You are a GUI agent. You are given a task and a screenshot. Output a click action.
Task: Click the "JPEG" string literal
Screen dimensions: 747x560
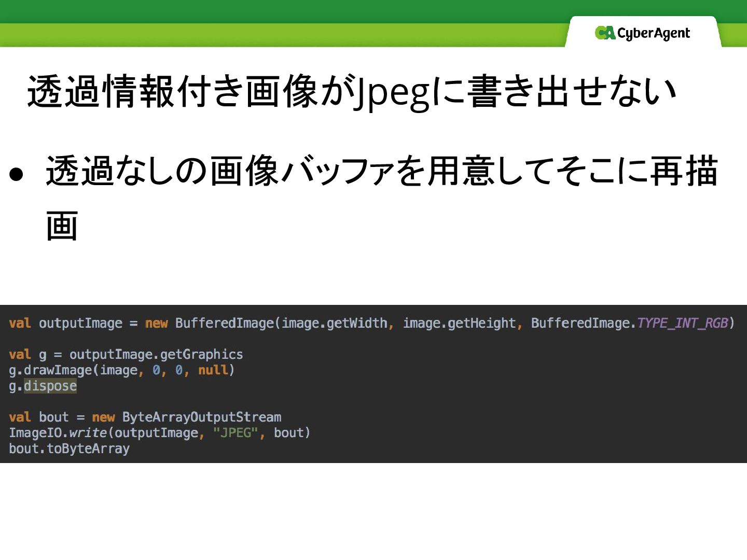pyautogui.click(x=236, y=433)
